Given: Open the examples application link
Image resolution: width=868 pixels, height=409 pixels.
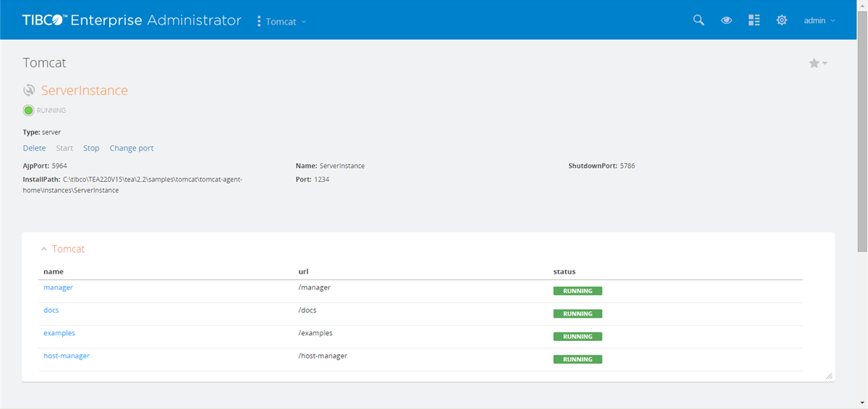Looking at the screenshot, I should click(x=59, y=333).
